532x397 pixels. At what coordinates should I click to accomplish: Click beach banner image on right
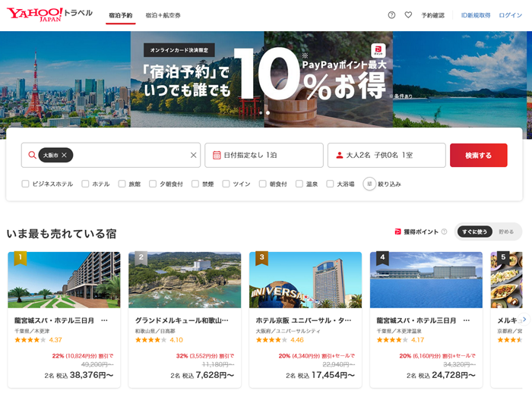[x=460, y=79]
